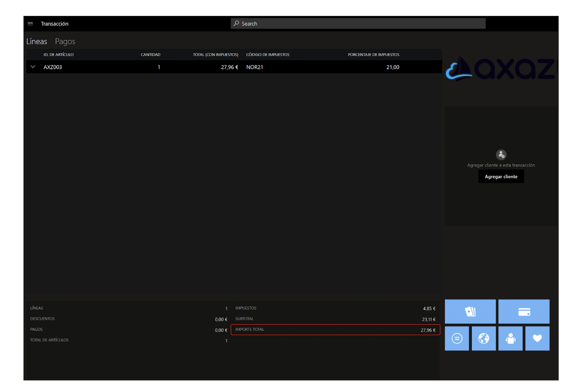
Task: Click the credit card payment tile
Action: tap(524, 311)
